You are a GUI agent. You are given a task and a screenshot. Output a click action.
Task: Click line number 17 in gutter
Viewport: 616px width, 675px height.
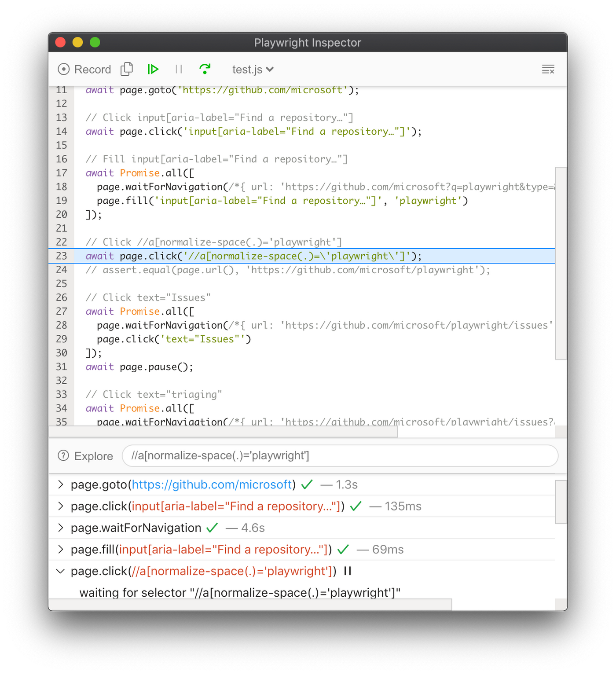click(x=62, y=173)
